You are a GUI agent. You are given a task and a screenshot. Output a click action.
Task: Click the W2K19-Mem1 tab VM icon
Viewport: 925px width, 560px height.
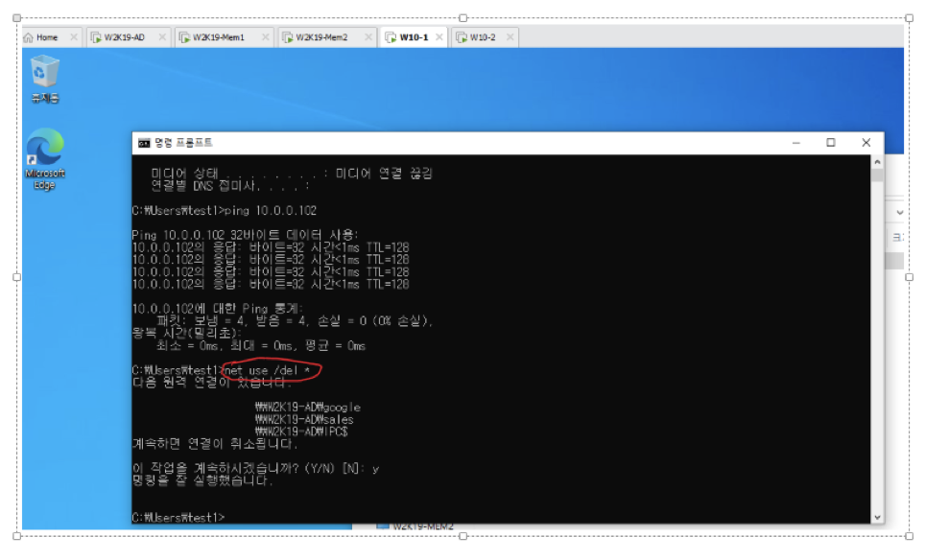pos(184,37)
